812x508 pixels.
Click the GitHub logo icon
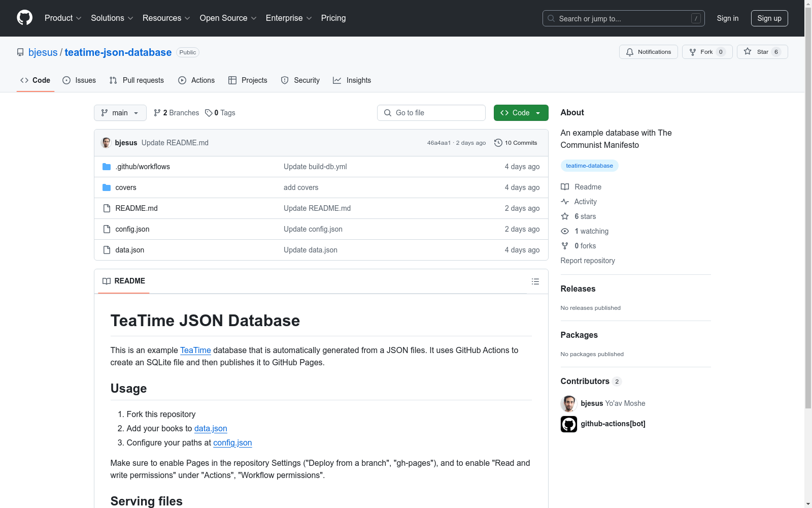pos(24,18)
